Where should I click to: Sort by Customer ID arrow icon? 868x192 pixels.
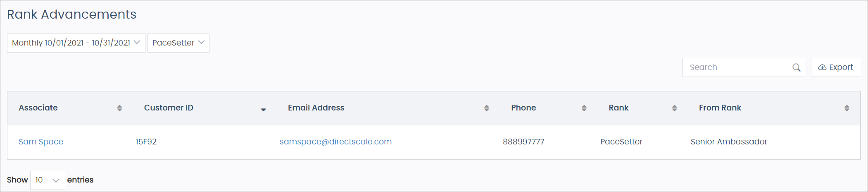tap(263, 109)
